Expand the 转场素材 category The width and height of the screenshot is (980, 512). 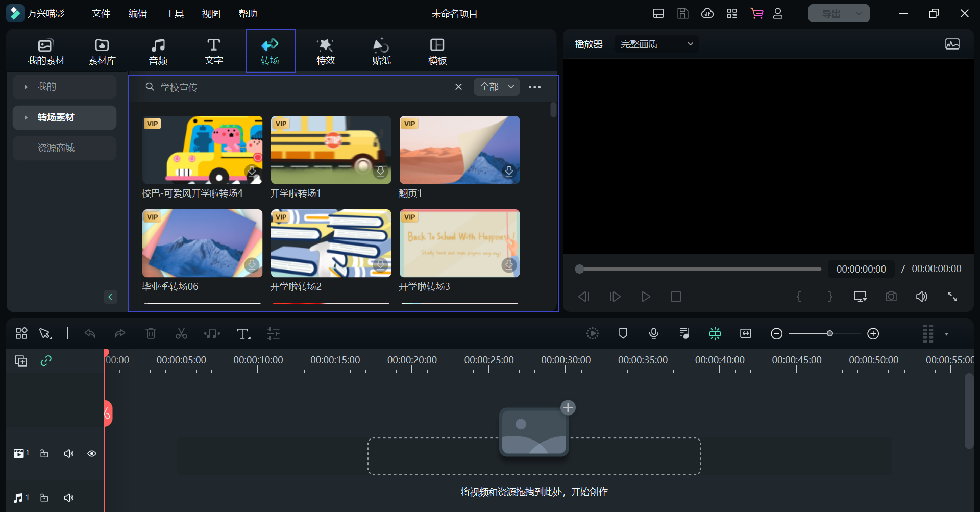point(26,118)
